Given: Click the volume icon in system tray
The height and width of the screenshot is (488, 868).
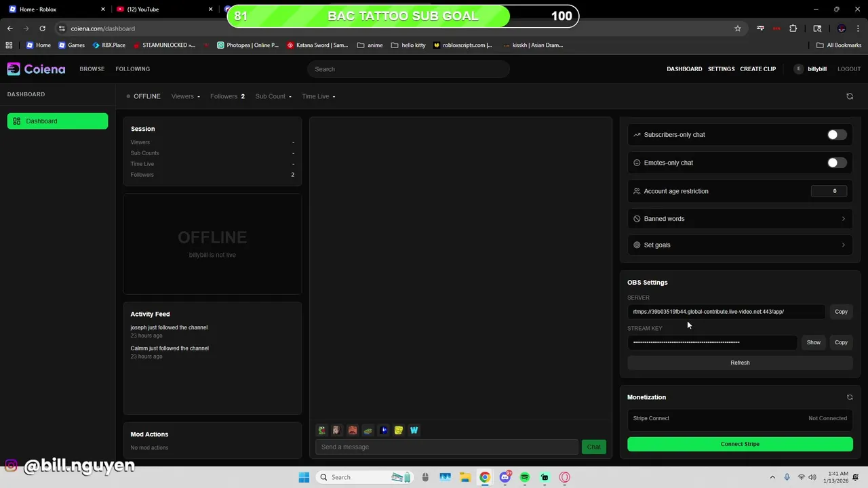Looking at the screenshot, I should [x=812, y=477].
